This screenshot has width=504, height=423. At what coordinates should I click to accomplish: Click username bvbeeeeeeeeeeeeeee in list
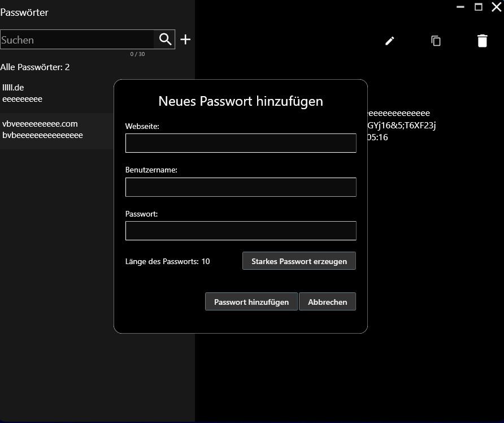tap(42, 135)
